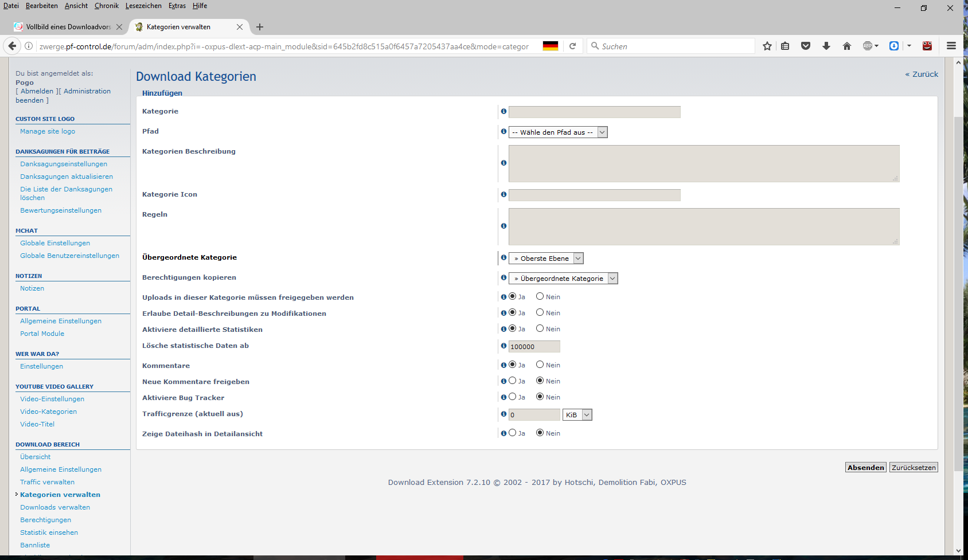Viewport: 968px width, 560px height.
Task: Click the bookmark star icon
Action: click(x=767, y=46)
